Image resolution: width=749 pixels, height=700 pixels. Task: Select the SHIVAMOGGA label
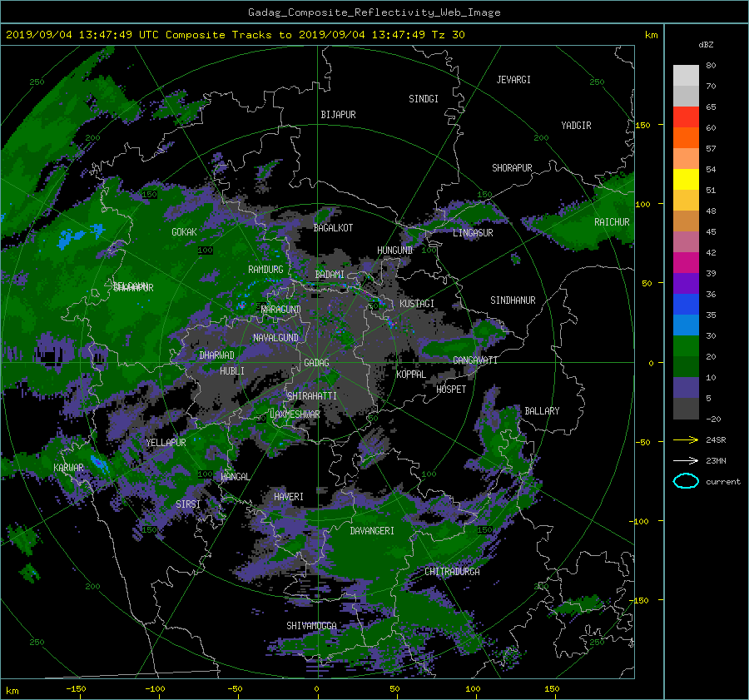tap(311, 626)
